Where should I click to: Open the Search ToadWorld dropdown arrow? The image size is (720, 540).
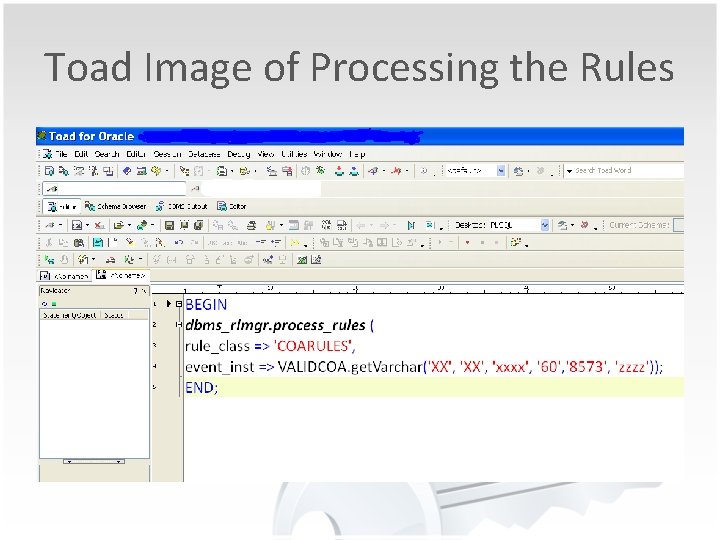[569, 171]
